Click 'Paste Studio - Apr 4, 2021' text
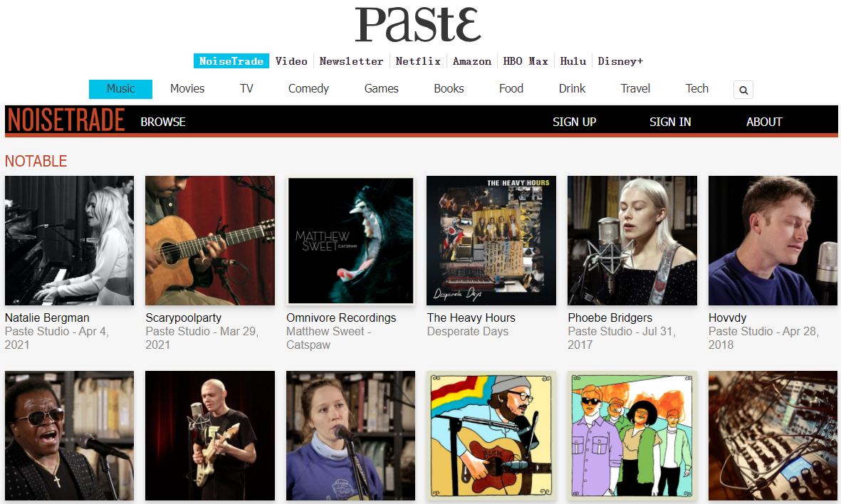 (x=57, y=338)
